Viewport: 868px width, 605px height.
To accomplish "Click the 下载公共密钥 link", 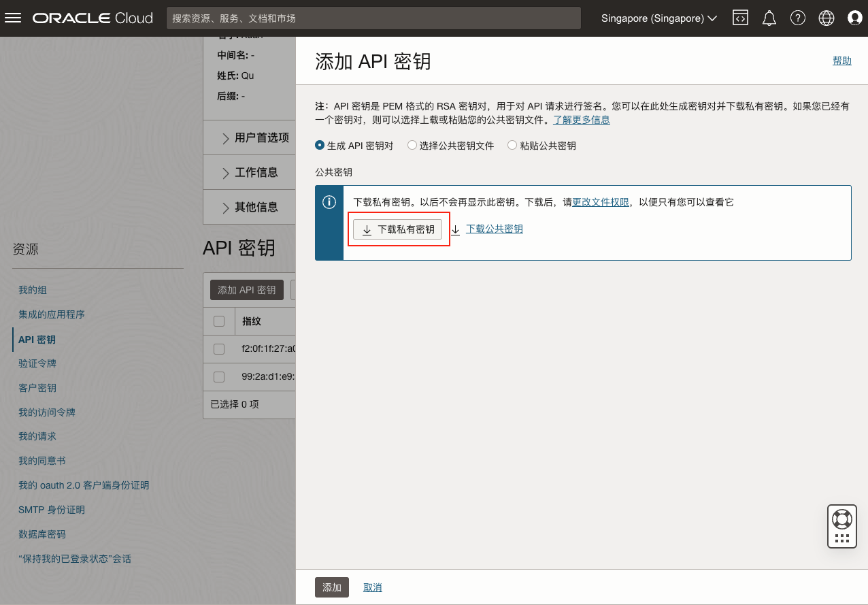I will coord(494,229).
